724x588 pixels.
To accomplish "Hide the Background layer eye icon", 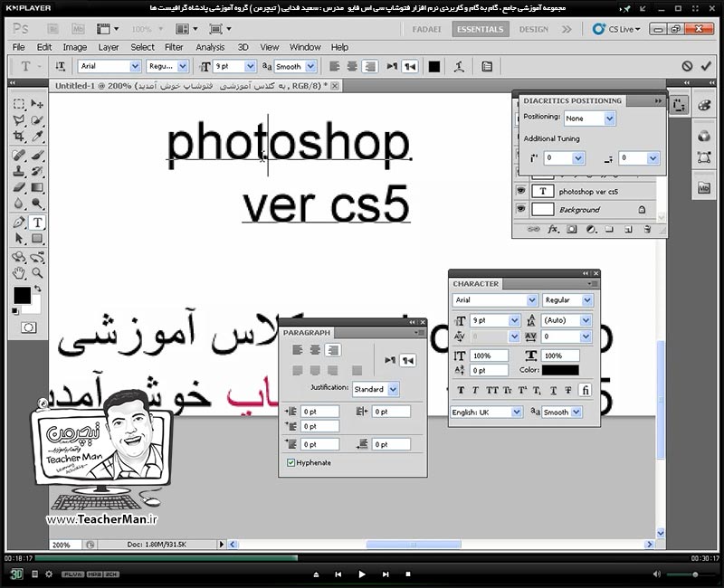I will [521, 209].
